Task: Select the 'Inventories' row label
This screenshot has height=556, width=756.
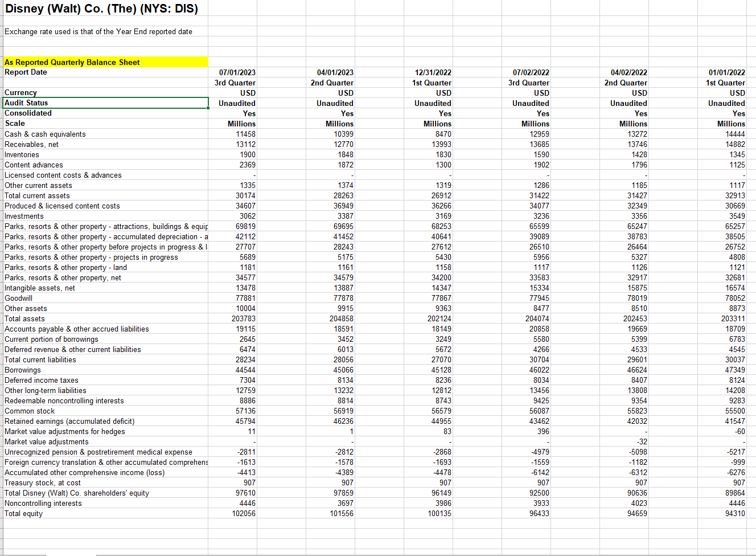Action: [22, 154]
